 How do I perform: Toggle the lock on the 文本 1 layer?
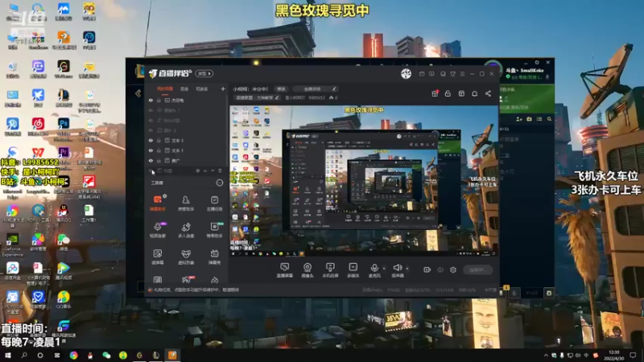pos(159,150)
